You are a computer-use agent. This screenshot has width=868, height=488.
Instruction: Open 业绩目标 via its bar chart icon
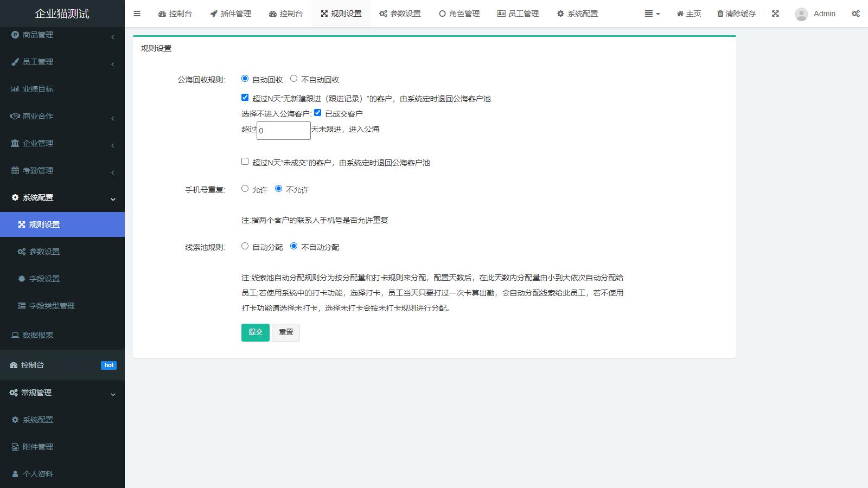coord(15,89)
